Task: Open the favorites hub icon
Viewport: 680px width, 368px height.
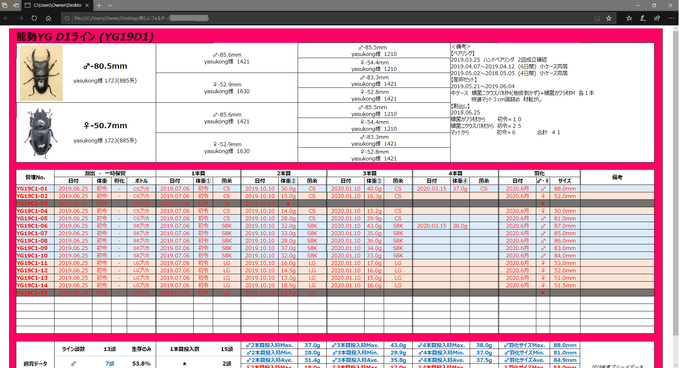Action: 629,18
